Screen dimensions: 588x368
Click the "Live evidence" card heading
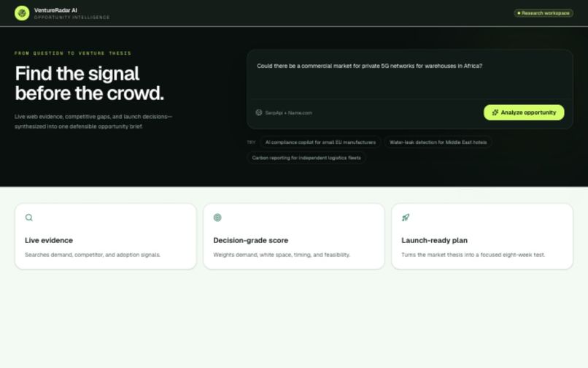point(49,240)
